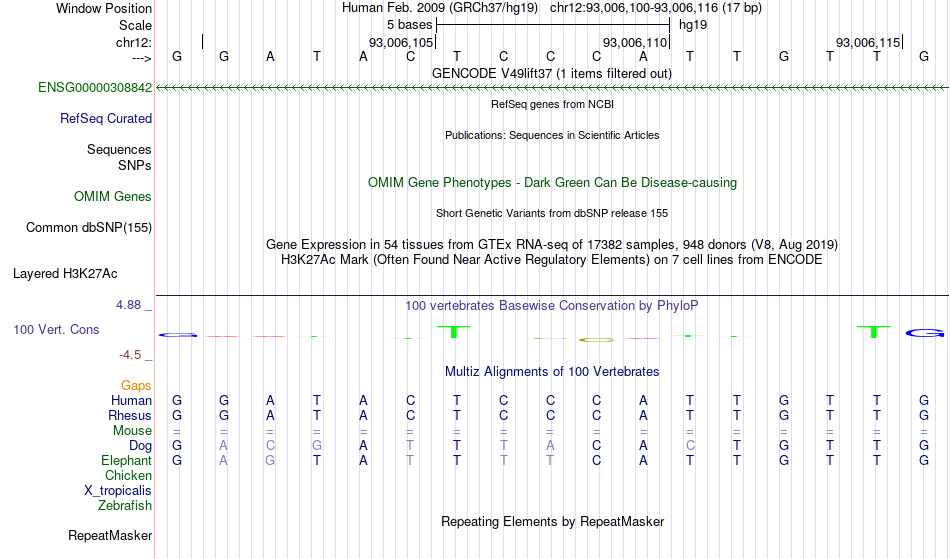Click the Sequences track label

click(119, 150)
